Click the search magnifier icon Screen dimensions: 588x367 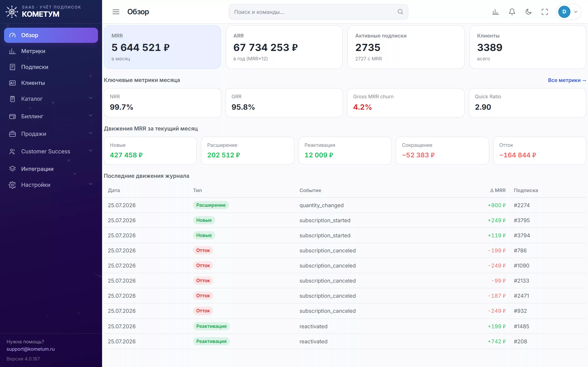[400, 12]
